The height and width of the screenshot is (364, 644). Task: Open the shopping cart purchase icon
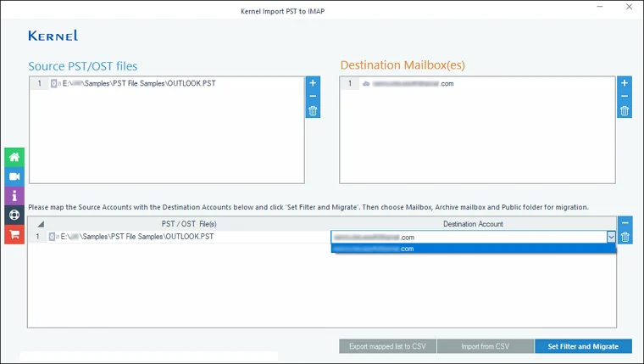14,234
